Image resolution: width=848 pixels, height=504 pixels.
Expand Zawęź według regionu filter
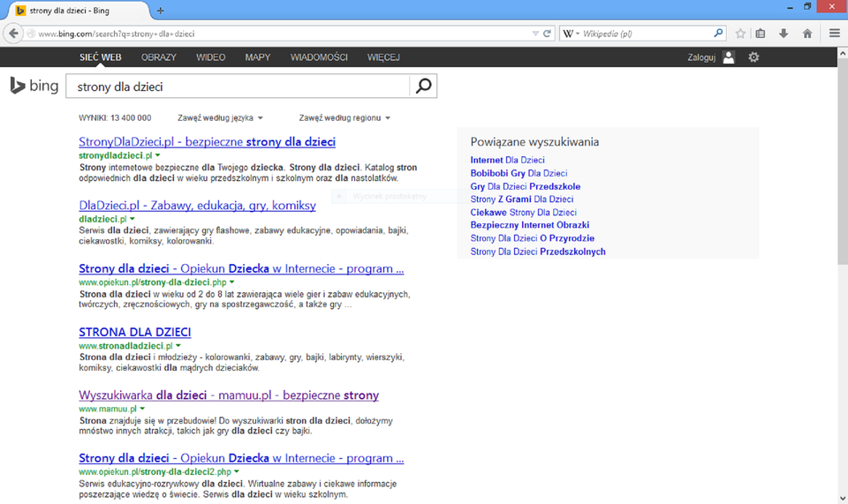click(344, 117)
